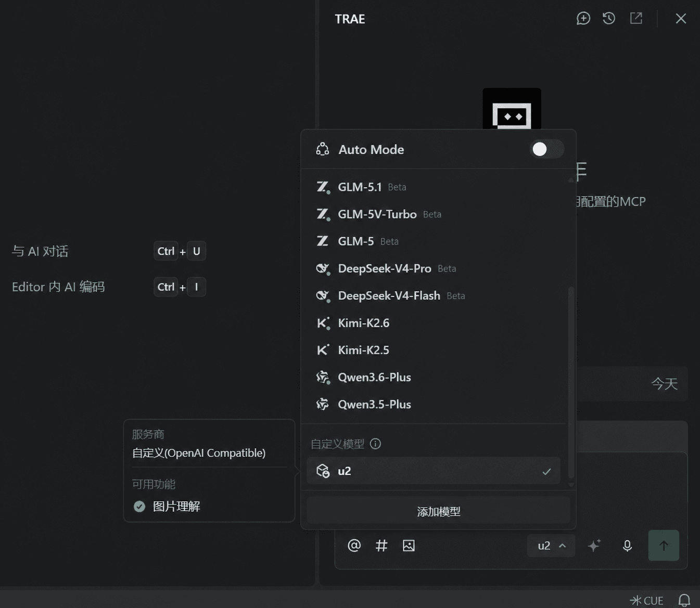Insert an @ mention in chat input
700x608 pixels.
(354, 546)
